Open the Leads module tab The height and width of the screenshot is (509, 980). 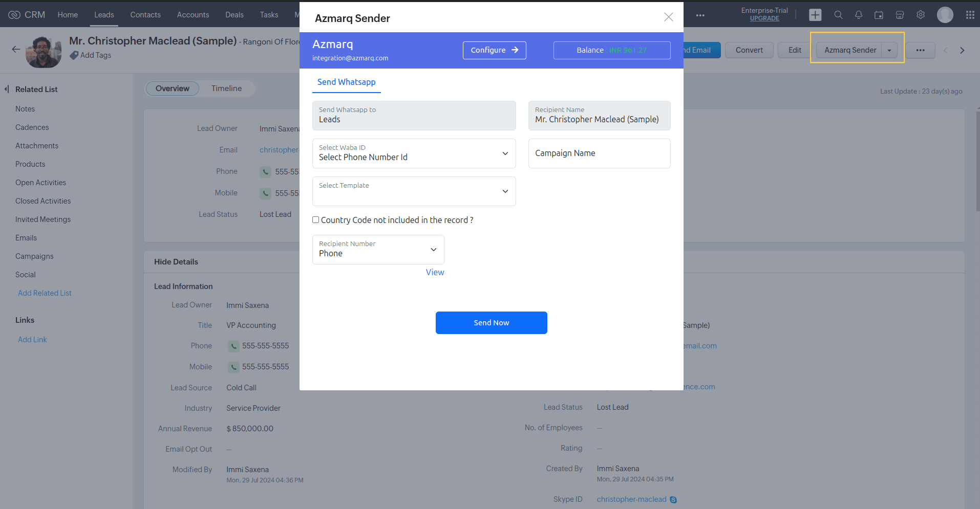click(x=104, y=15)
